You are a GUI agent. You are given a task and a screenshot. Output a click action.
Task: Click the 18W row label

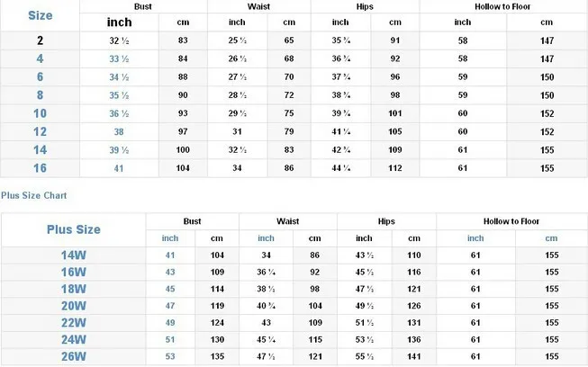(74, 289)
